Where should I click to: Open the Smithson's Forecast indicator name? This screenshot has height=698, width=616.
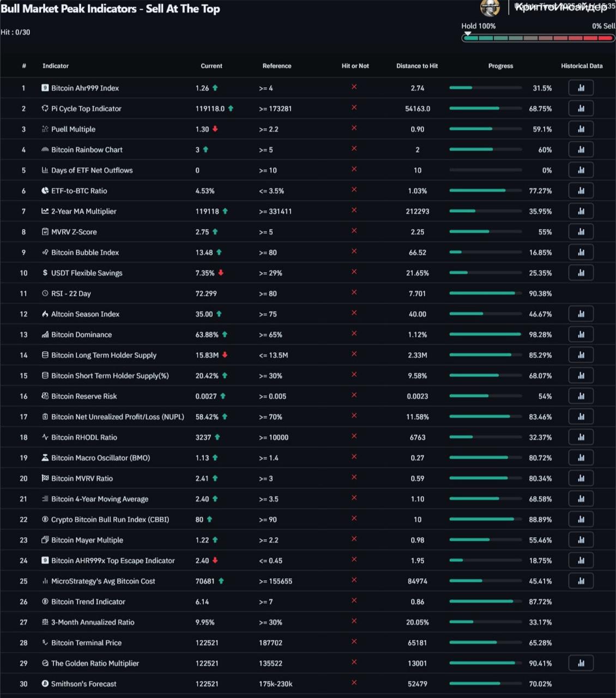[x=84, y=684]
